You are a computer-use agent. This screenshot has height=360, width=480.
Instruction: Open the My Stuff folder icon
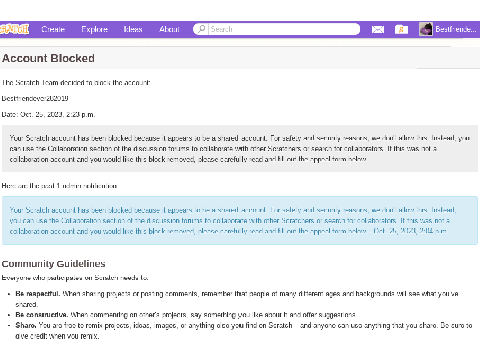401,30
